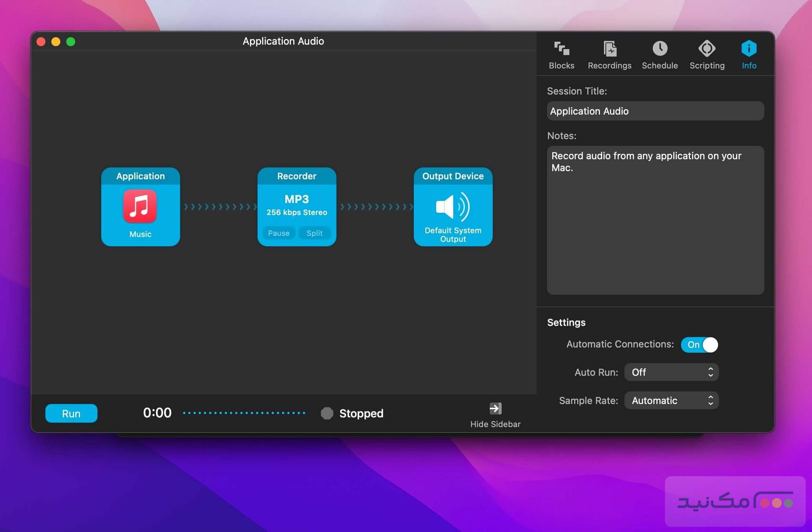This screenshot has width=812, height=532.
Task: Click the Run button
Action: click(71, 413)
